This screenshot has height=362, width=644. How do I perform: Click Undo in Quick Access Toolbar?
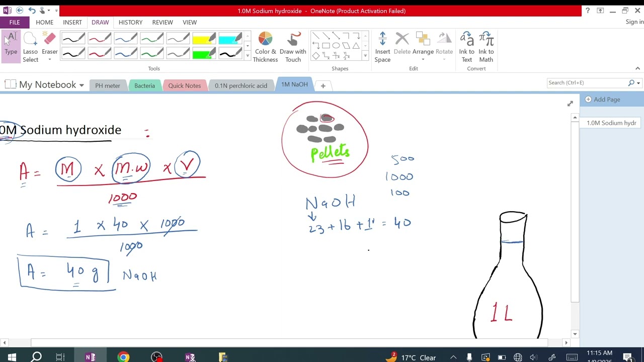point(32,11)
